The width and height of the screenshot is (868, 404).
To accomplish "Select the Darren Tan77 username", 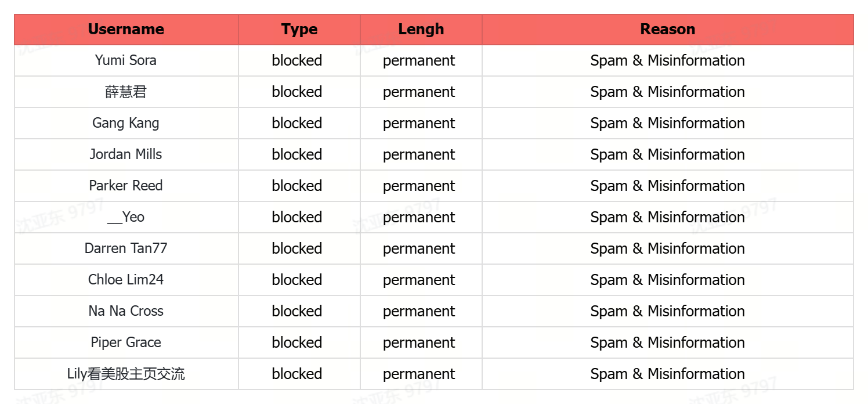I will tap(126, 248).
